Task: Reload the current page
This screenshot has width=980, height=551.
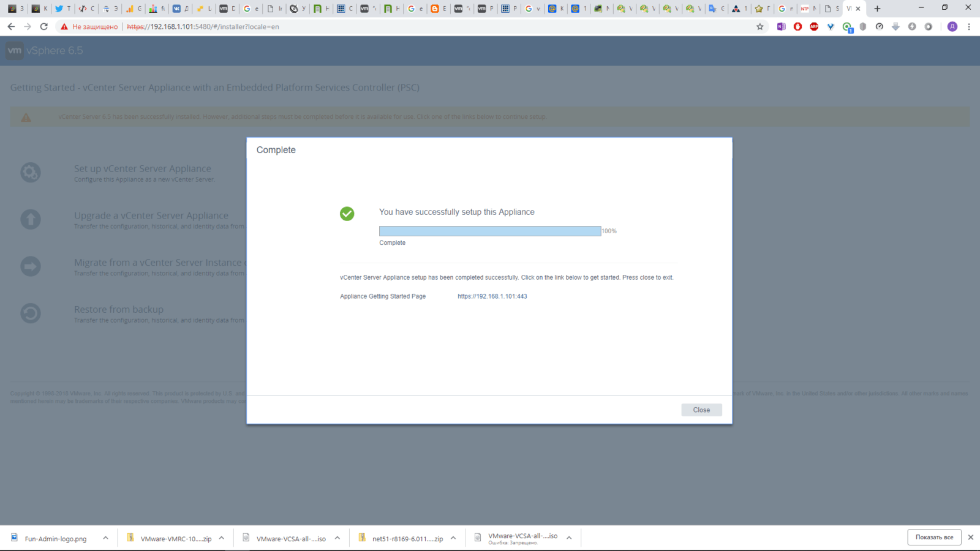Action: pos(43,27)
